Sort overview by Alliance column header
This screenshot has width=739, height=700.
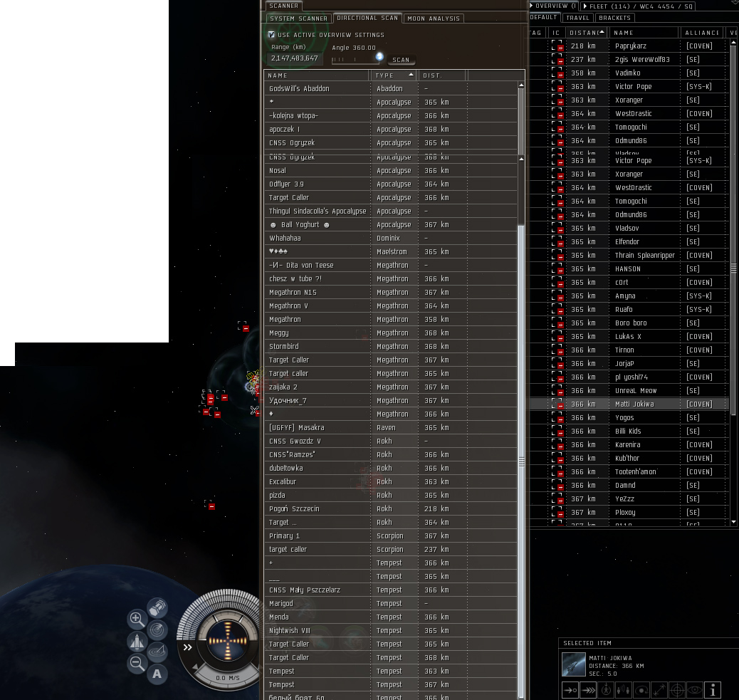702,33
